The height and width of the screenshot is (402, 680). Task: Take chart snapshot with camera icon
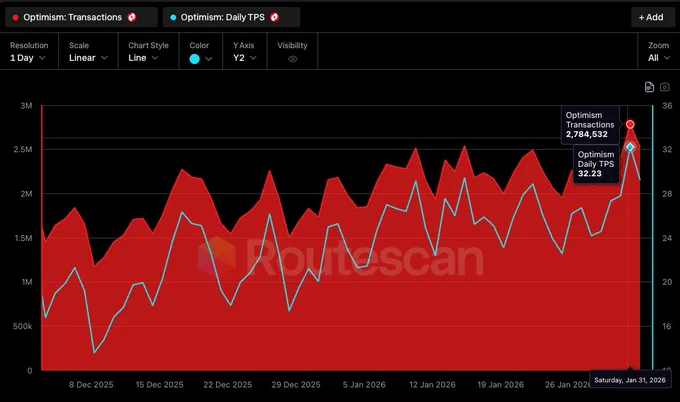pyautogui.click(x=665, y=87)
